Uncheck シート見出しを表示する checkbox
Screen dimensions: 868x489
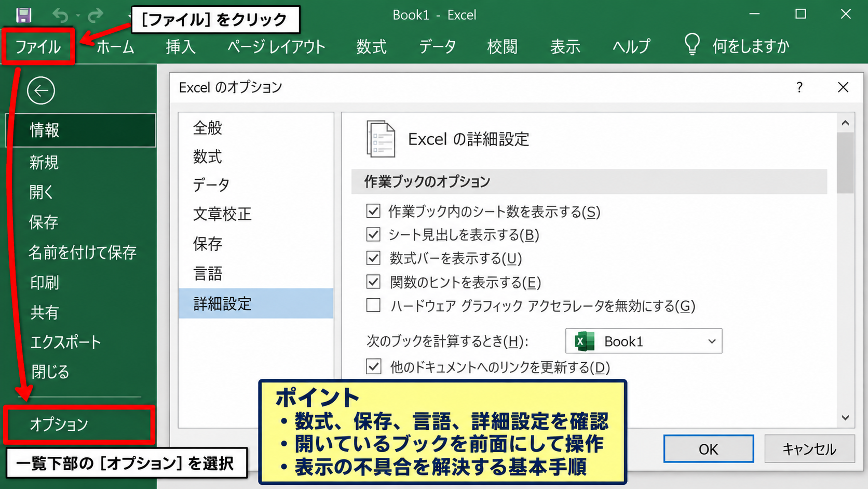(x=373, y=234)
